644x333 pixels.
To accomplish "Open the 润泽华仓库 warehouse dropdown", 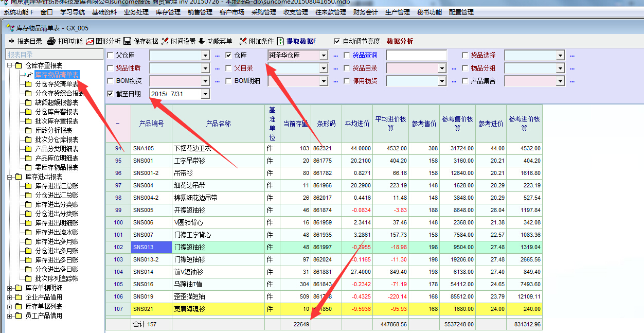I will click(324, 55).
